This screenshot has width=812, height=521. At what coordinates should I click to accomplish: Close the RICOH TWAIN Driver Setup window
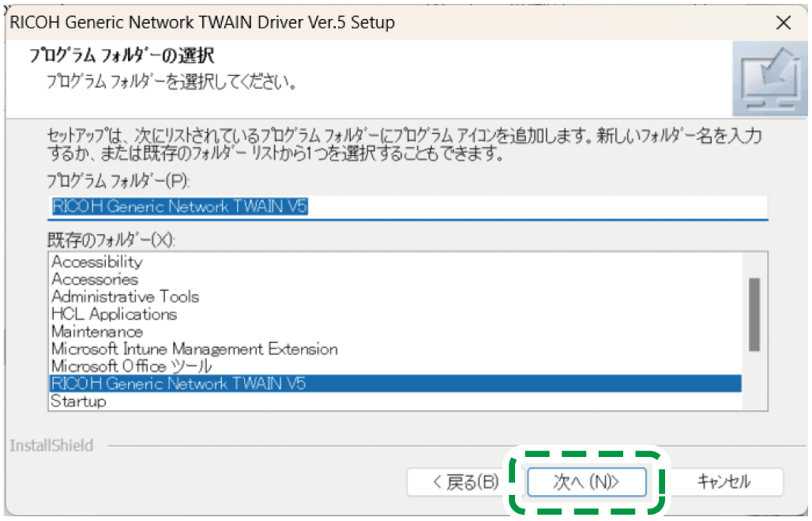pyautogui.click(x=783, y=22)
